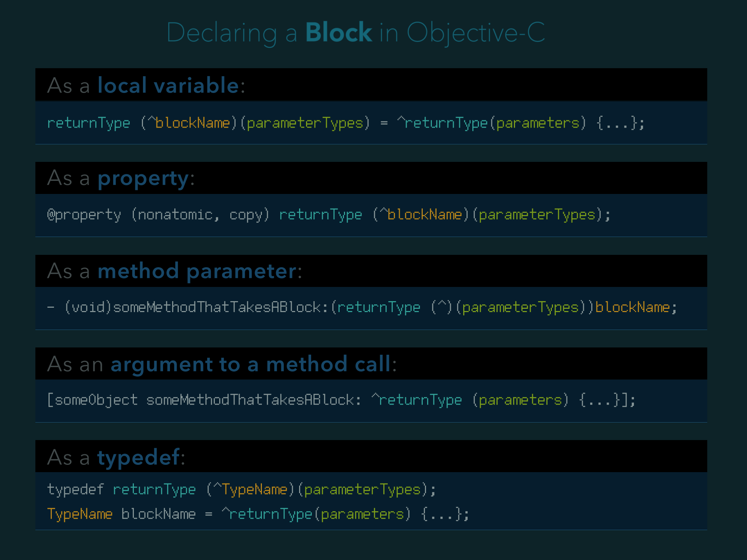The width and height of the screenshot is (747, 560).
Task: Click the someMethodThatTakesABlock method declaration code
Action: [x=362, y=308]
